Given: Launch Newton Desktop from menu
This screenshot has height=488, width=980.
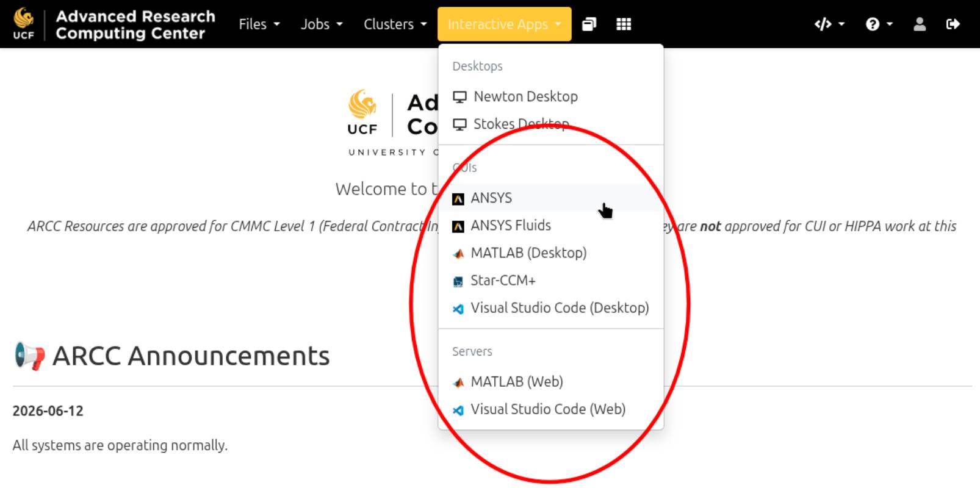Looking at the screenshot, I should (x=551, y=96).
